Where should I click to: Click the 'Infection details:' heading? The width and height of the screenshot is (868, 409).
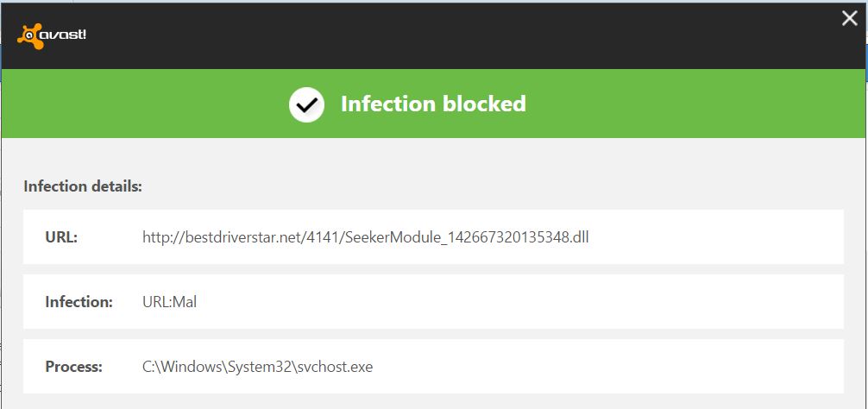(x=83, y=186)
